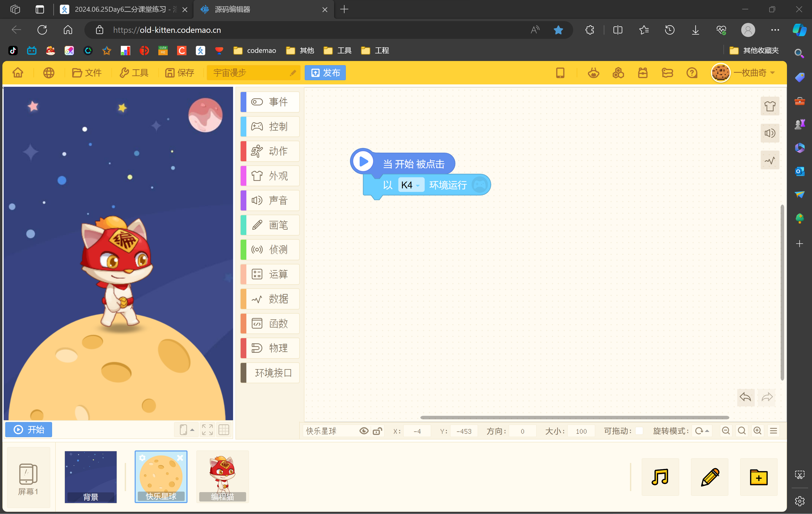Click the workspace horizontal scrollbar

point(574,417)
